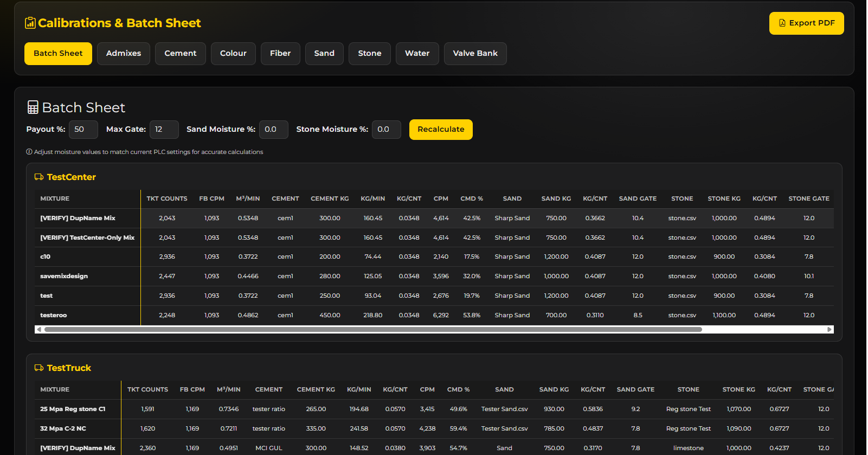Click the Sand Moisture % input
Image resolution: width=868 pixels, height=455 pixels.
click(274, 130)
